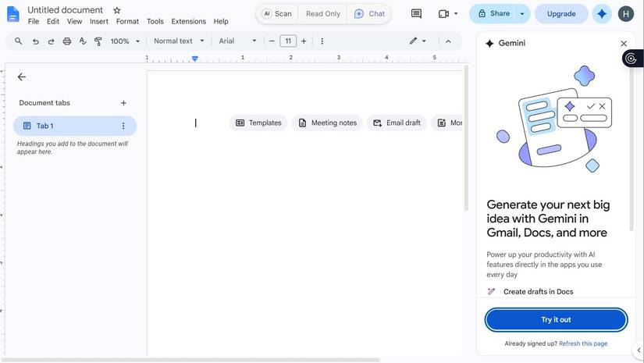Viewport: 644px width, 363px height.
Task: Run spelling and grammar check
Action: [x=83, y=41]
